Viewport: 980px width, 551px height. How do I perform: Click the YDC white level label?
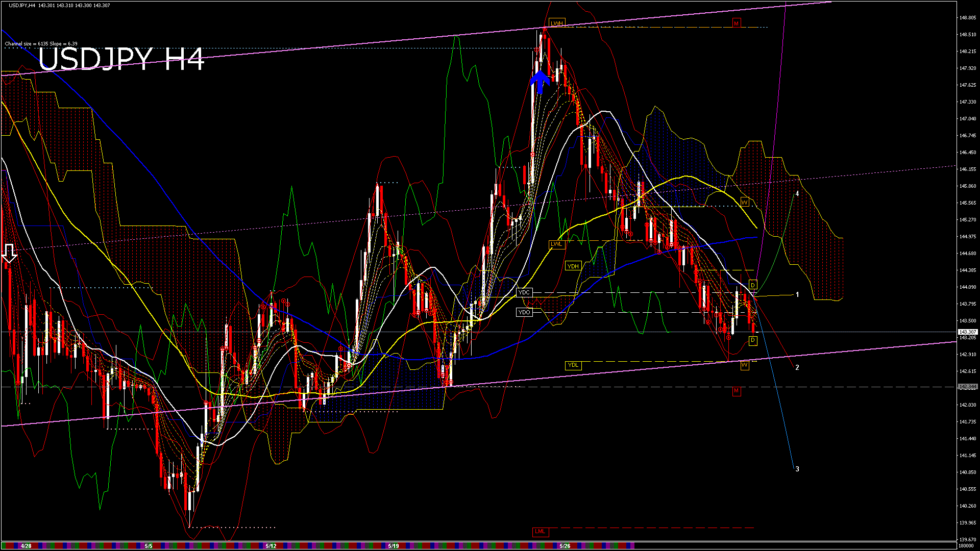[524, 293]
